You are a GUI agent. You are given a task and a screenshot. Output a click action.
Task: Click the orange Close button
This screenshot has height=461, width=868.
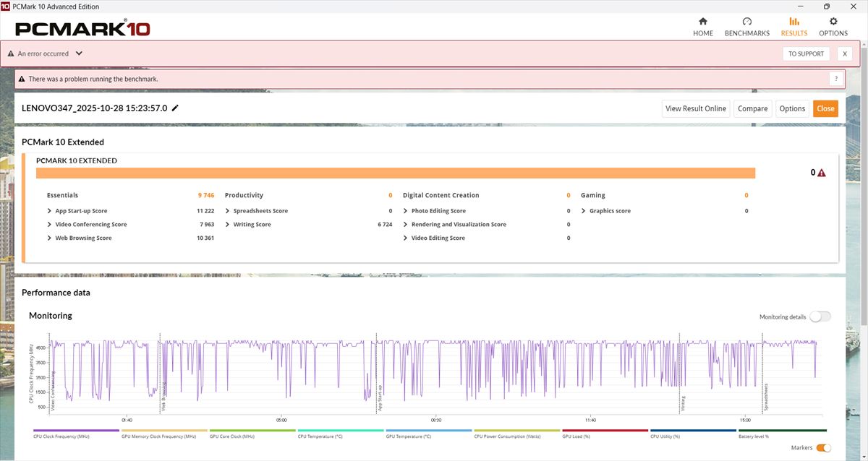[x=825, y=108]
